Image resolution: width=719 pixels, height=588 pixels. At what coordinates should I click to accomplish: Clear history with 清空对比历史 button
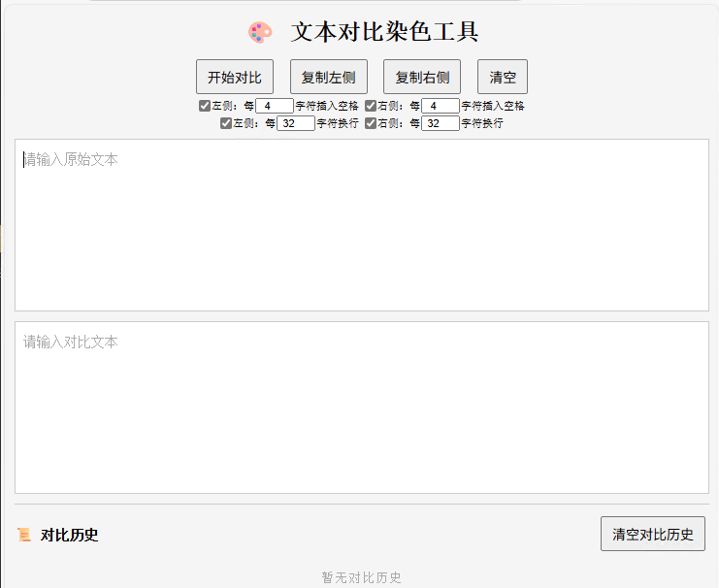coord(653,534)
